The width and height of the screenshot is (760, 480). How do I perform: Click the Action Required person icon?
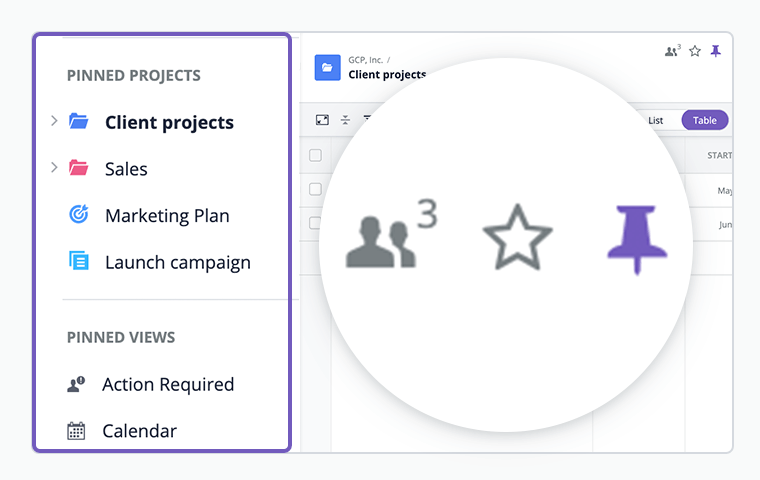click(76, 384)
